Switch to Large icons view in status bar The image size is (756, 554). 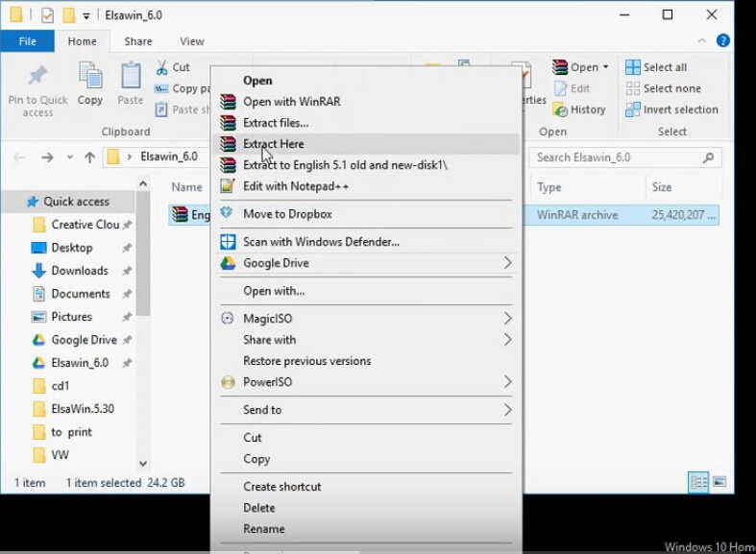pyautogui.click(x=719, y=482)
